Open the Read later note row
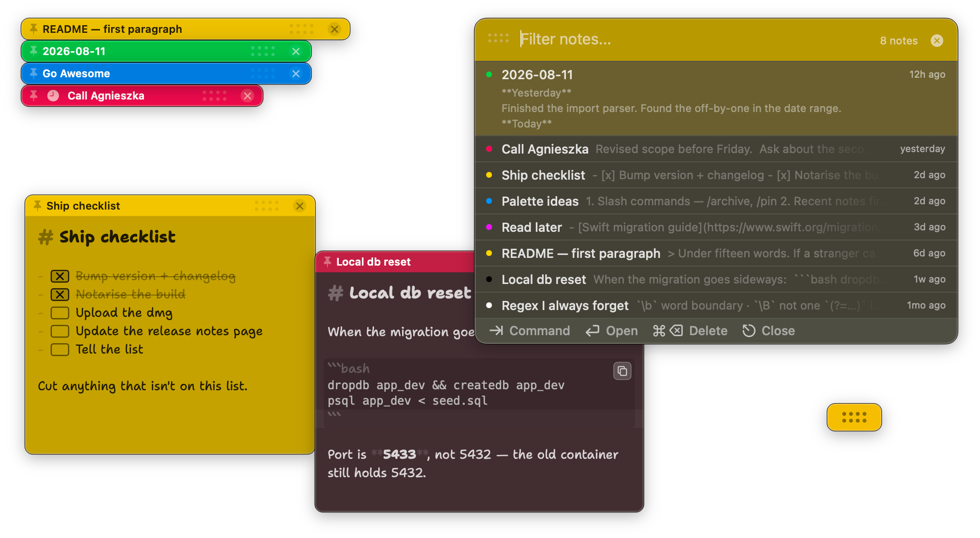This screenshot has height=538, width=980. 716,227
